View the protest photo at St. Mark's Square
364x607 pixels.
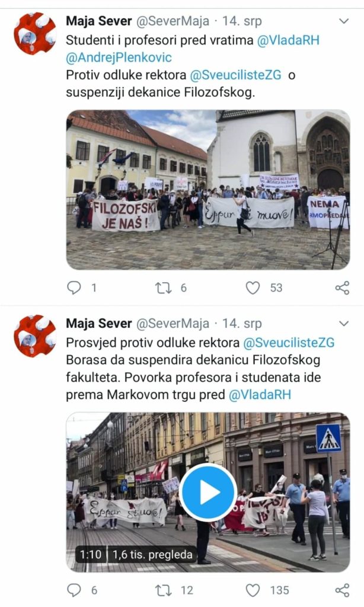pos(208,190)
